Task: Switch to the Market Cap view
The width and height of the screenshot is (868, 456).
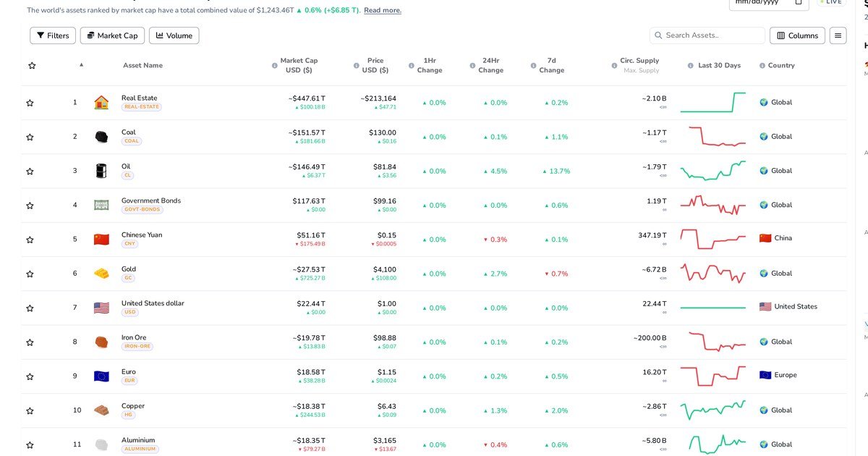Action: [113, 35]
